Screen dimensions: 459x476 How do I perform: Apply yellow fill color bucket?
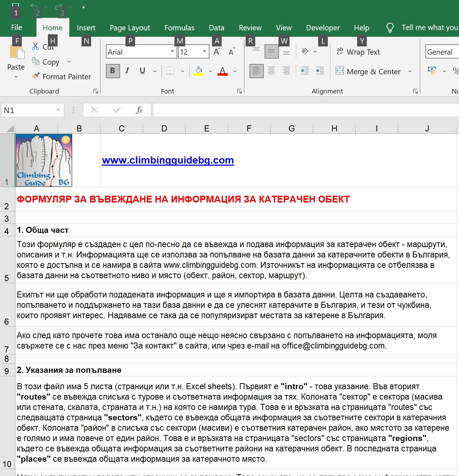click(198, 71)
